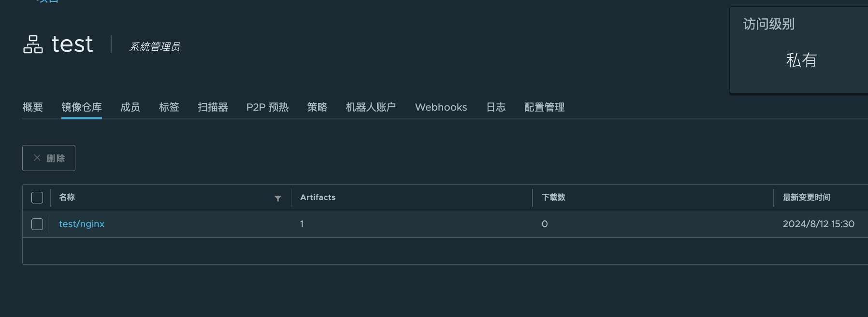This screenshot has height=317, width=868.
Task: Select the 镜像仓库 tab
Action: tap(82, 107)
